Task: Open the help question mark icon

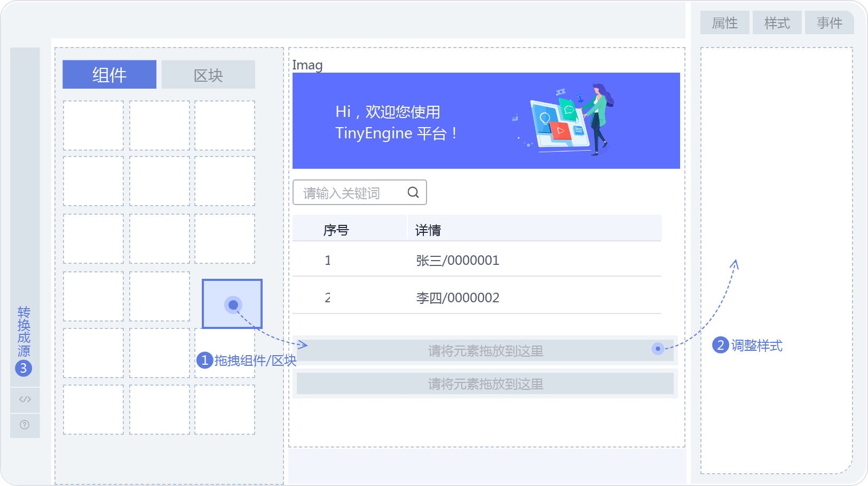Action: [x=25, y=425]
